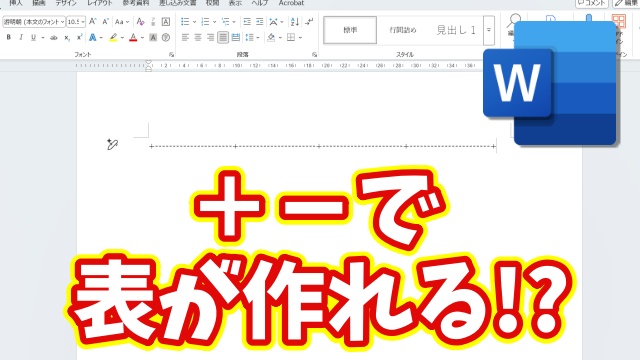The image size is (640, 360).
Task: Click the コメント button
Action: (592, 3)
